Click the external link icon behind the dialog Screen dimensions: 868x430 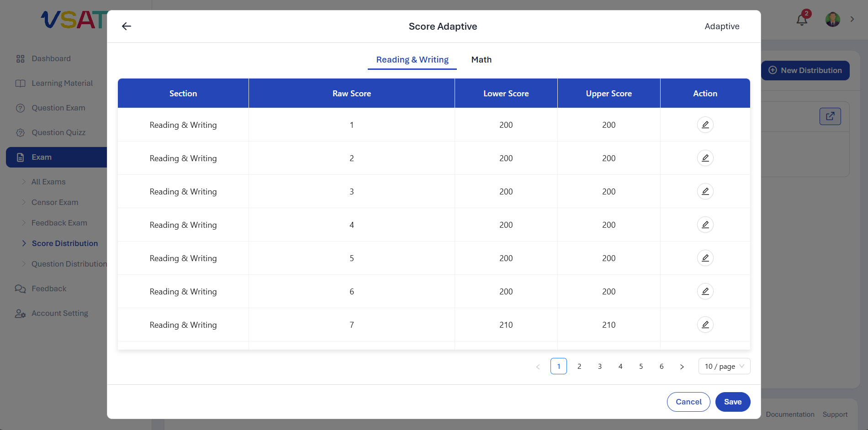(830, 116)
